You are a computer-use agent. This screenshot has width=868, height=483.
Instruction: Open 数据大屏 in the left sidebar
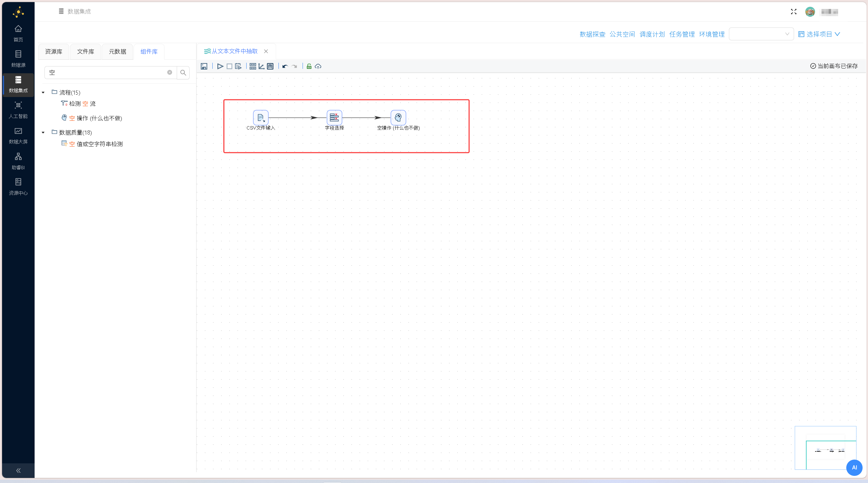click(18, 135)
